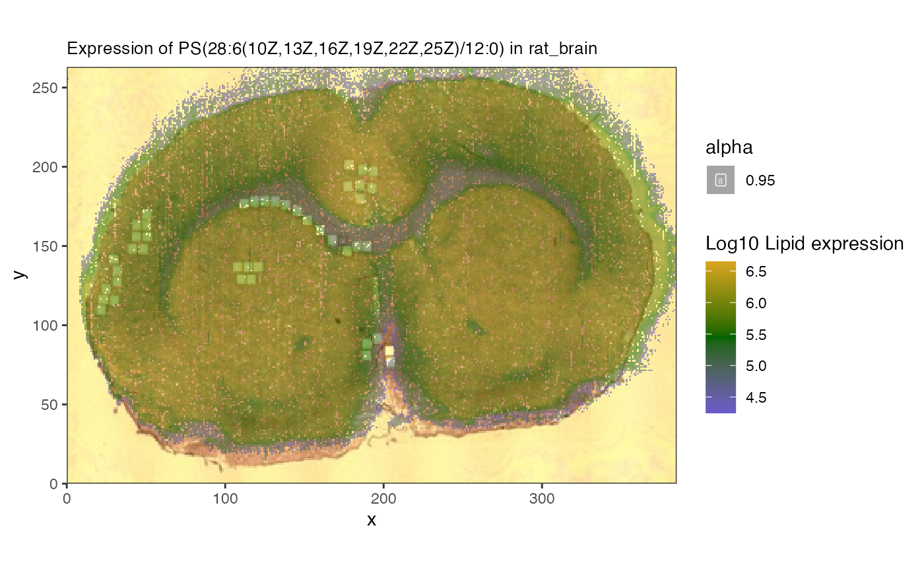Click the 6.5 colorbar label
This screenshot has height=571, width=924.
pos(756,272)
